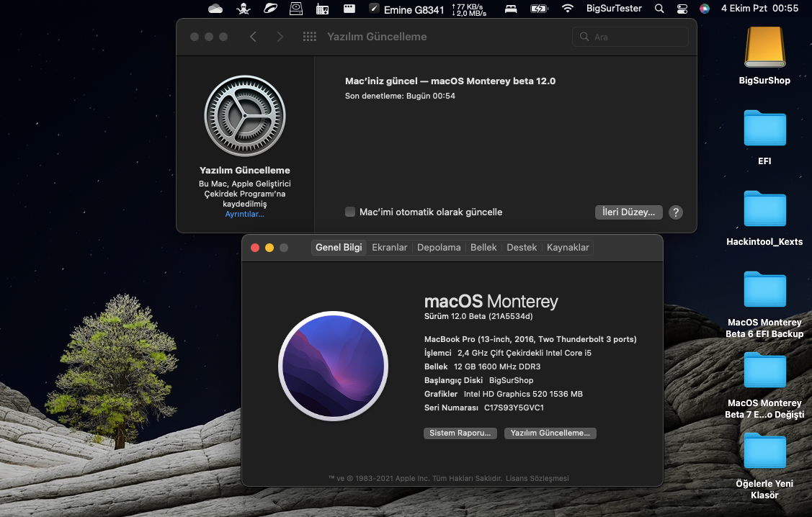Click the Yazılım Güncelleme button in About window
This screenshot has height=517, width=812.
[x=550, y=433]
